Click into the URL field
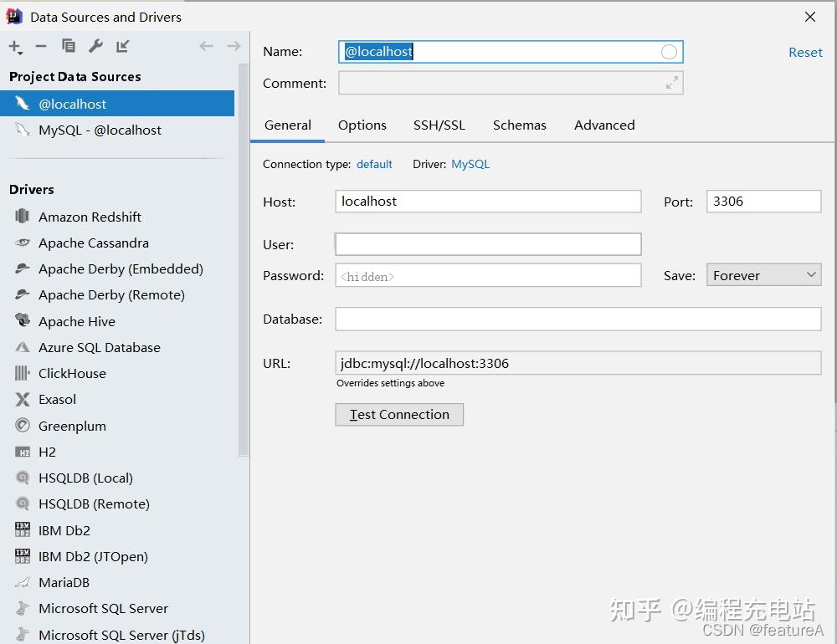This screenshot has height=644, width=837. pyautogui.click(x=578, y=363)
